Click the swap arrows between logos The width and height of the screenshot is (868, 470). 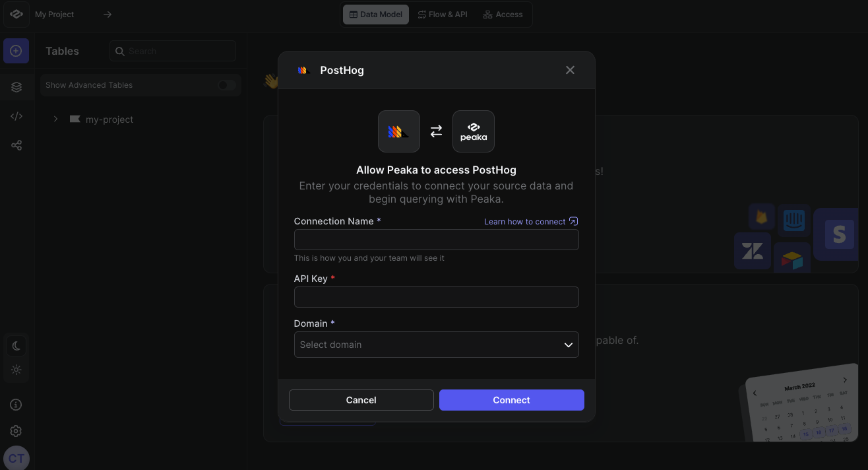point(437,131)
